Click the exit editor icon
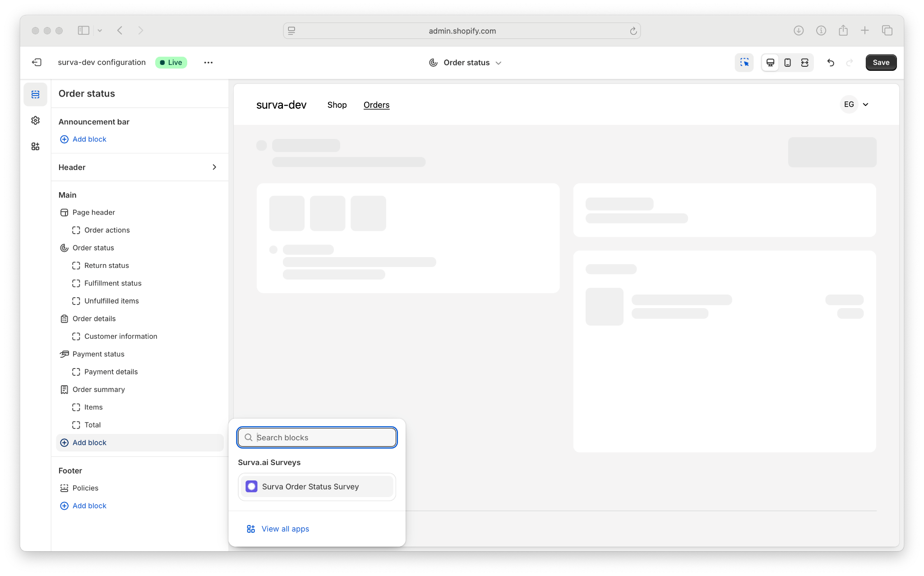The image size is (924, 576). pos(37,62)
